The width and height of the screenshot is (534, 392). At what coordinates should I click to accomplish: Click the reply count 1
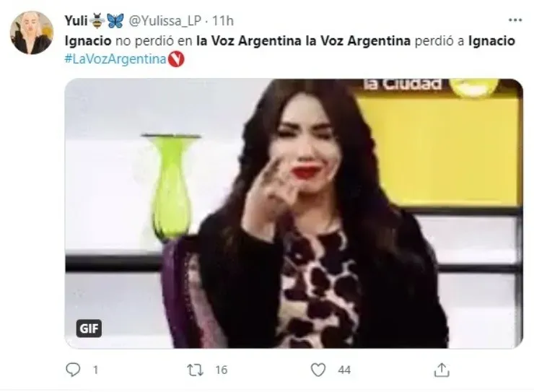96,370
